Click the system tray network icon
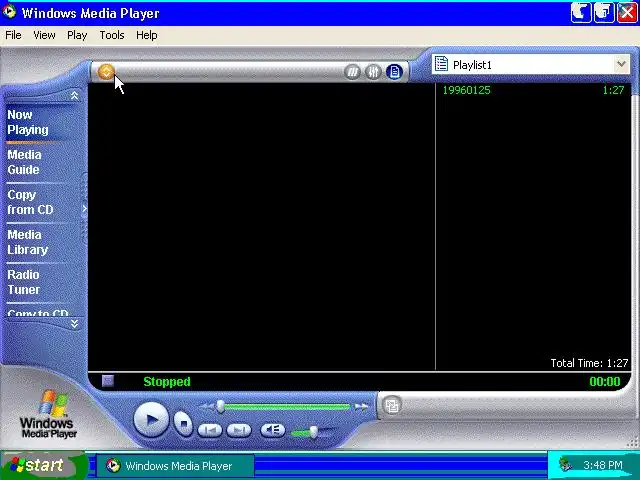This screenshot has width=640, height=480. 566,465
